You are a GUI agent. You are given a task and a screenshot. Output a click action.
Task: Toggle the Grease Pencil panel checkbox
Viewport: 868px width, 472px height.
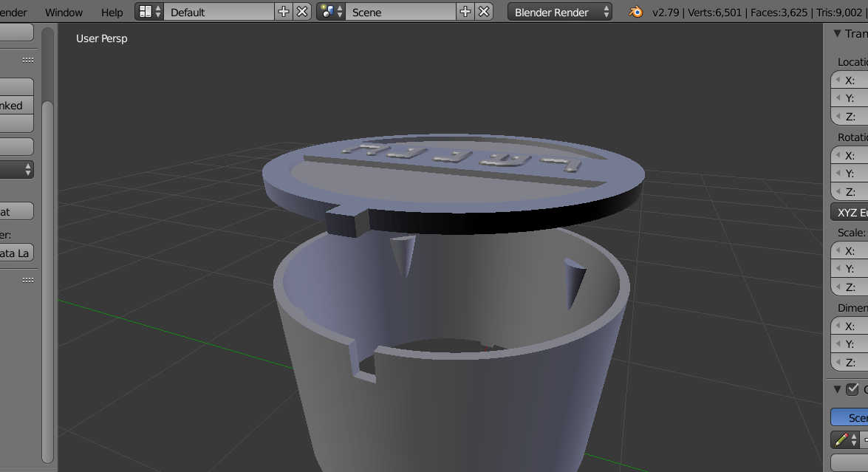pyautogui.click(x=852, y=389)
